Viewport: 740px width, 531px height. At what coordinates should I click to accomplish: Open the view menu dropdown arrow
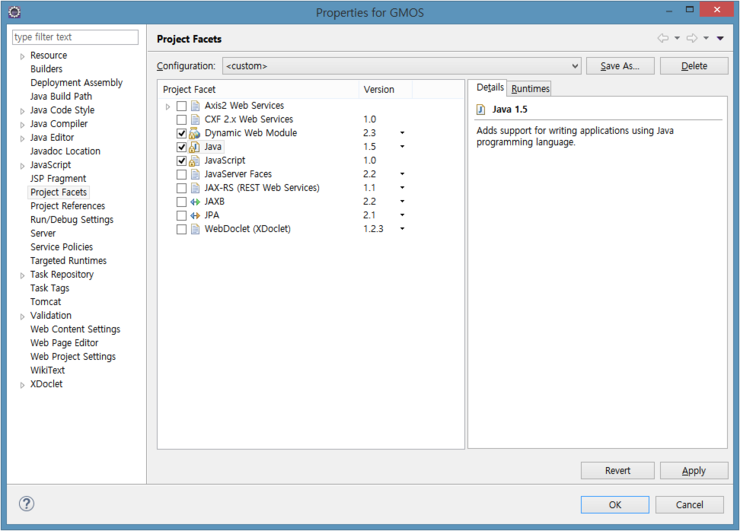[x=720, y=38]
